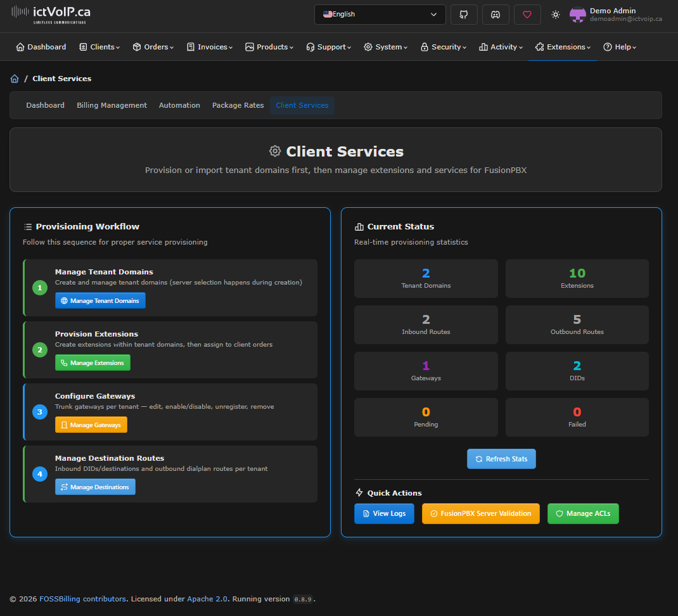Click the Manage Destinations button
678x616 pixels.
pos(95,487)
